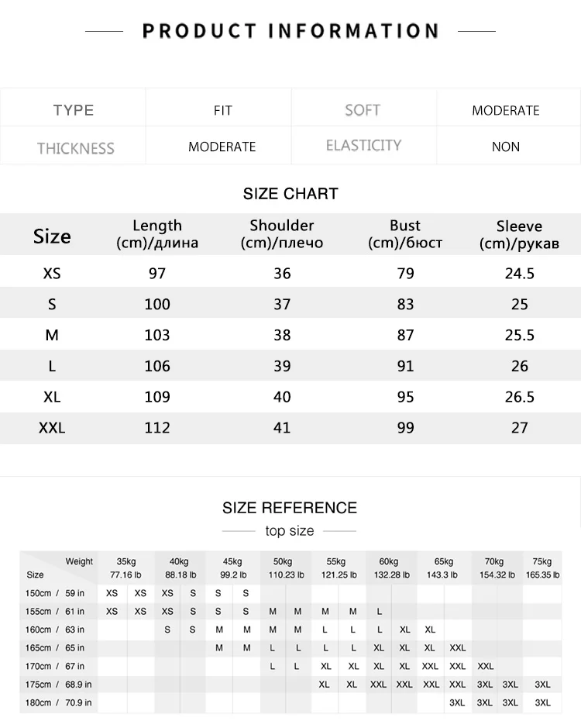
Task: Click the Bust (cm) column header
Action: pos(405,234)
